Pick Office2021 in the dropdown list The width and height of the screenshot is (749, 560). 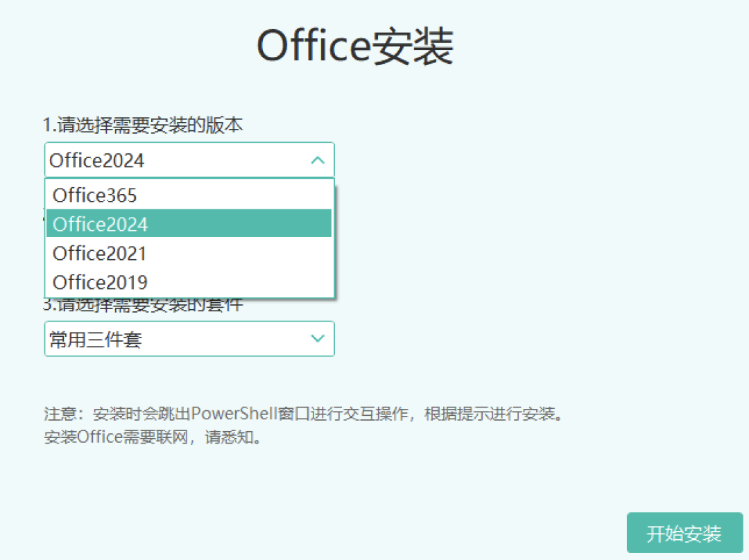point(189,253)
